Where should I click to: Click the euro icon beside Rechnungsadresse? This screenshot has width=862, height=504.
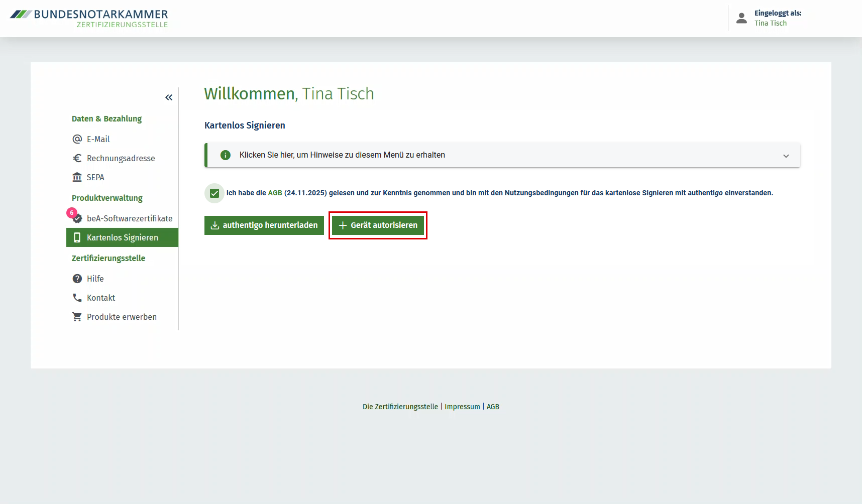point(77,158)
